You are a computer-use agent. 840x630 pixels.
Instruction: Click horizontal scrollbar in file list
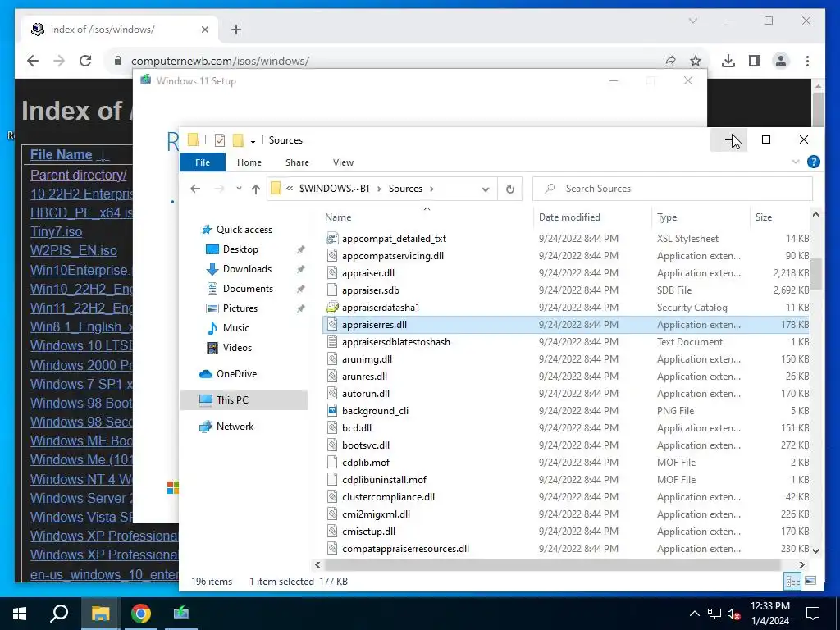tap(552, 564)
